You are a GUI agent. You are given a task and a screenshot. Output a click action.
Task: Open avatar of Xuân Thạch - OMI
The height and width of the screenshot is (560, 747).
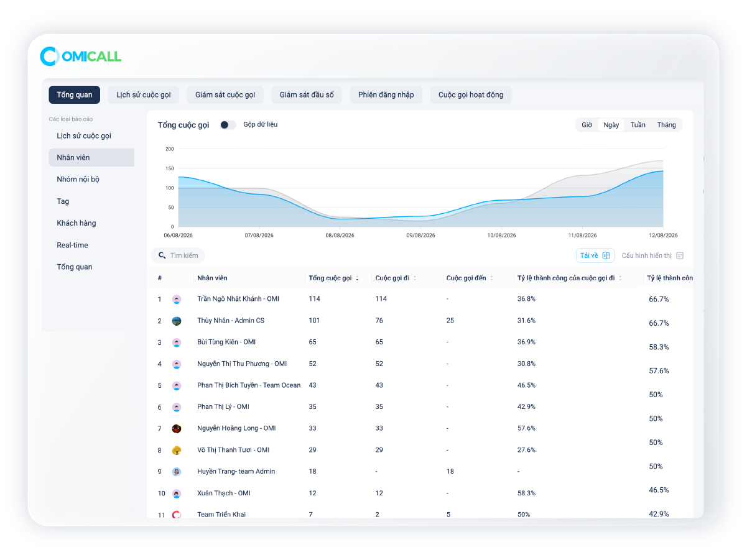tap(177, 493)
